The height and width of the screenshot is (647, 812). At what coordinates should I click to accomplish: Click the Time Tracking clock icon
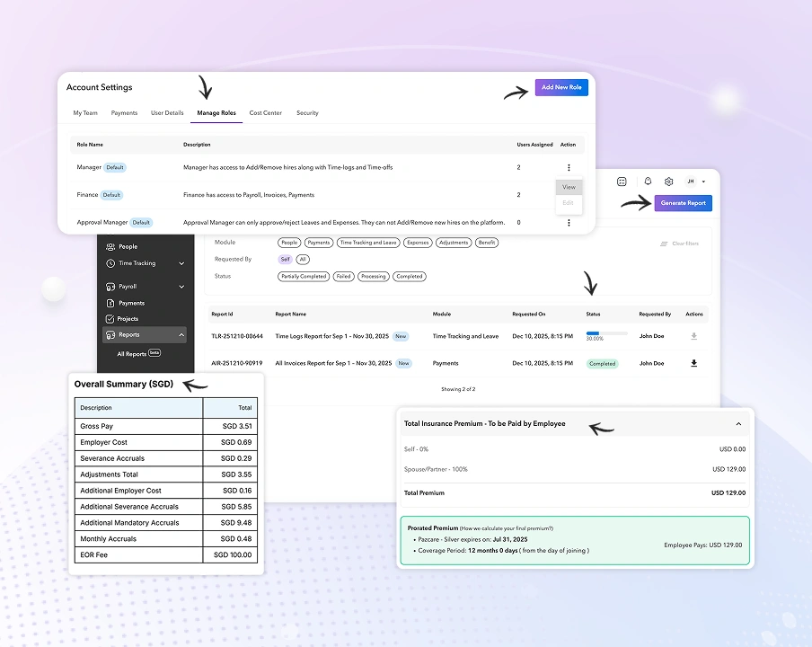point(110,263)
